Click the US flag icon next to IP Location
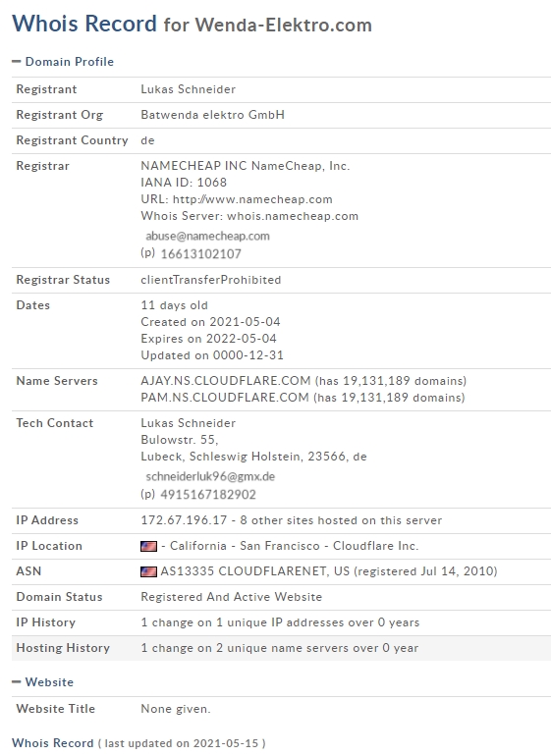Viewport: 551px width, 756px height. coord(148,546)
